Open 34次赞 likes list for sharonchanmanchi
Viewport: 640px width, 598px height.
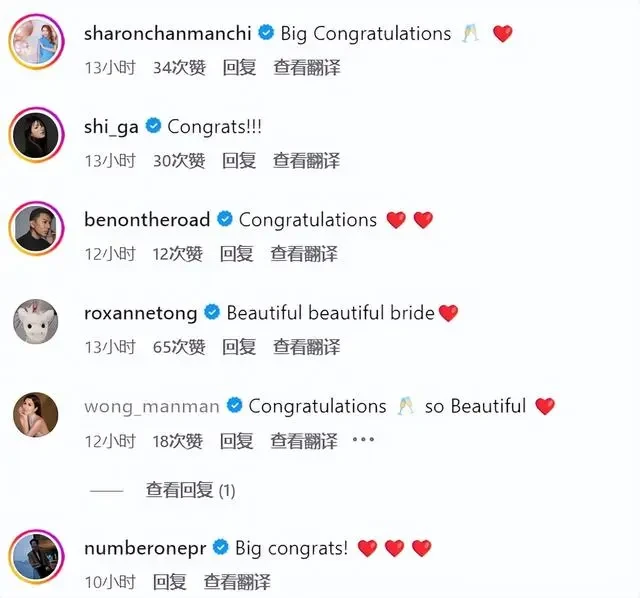coord(179,67)
